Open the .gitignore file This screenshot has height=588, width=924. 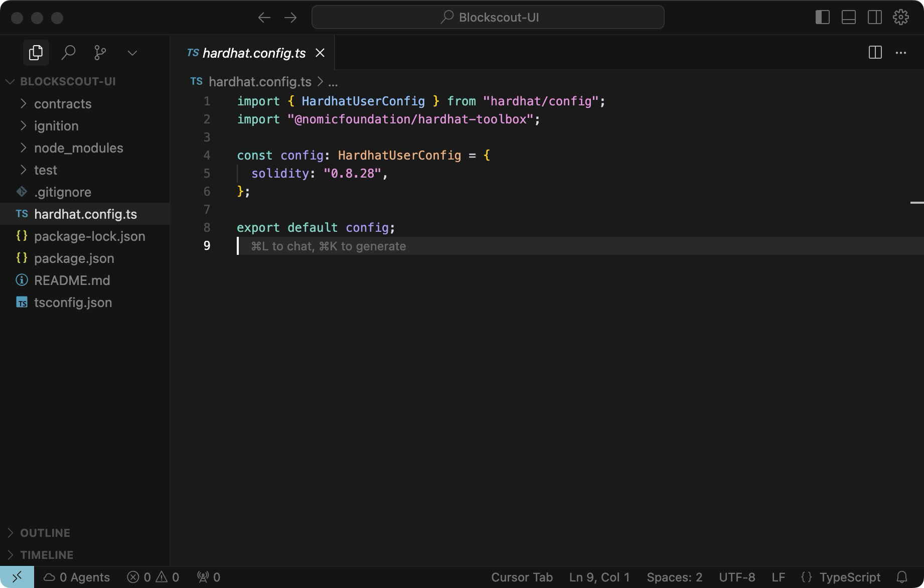click(85, 192)
